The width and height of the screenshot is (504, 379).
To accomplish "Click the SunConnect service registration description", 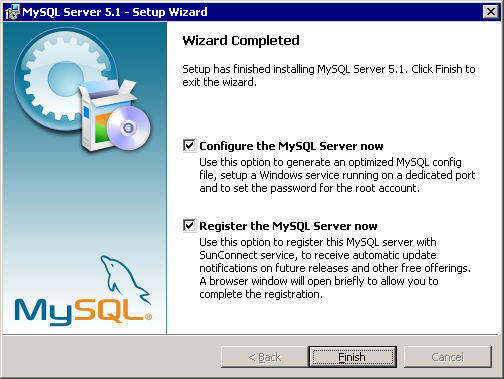I will (x=335, y=262).
